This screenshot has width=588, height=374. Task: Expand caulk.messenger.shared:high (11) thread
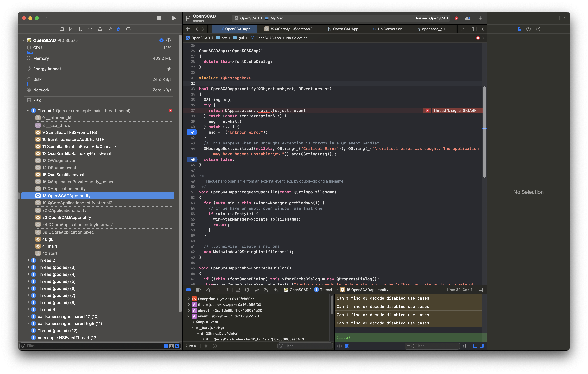click(28, 323)
